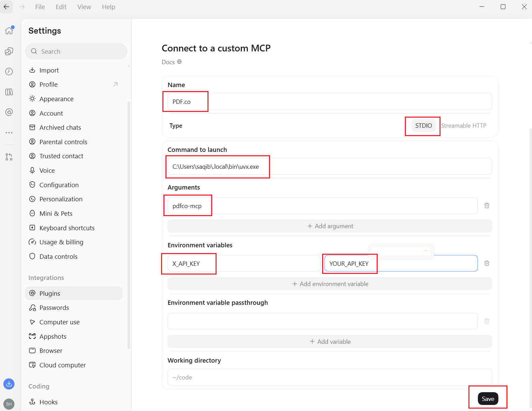Click the Environment variable passthrough field
Image resolution: width=532 pixels, height=411 pixels.
[x=322, y=321]
